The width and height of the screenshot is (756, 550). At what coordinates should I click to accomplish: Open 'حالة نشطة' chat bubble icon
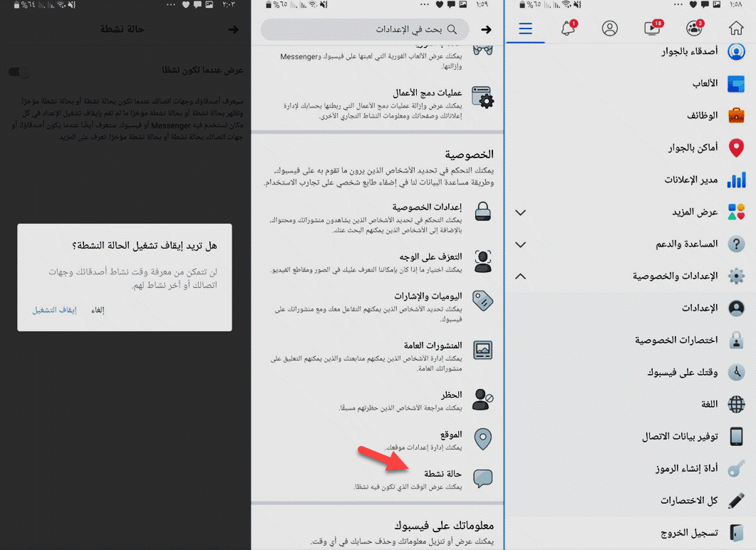point(483,478)
